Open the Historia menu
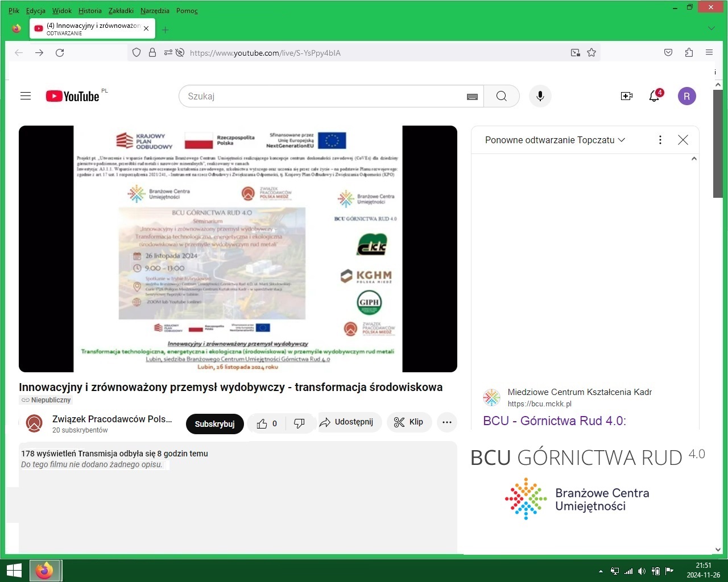Image resolution: width=728 pixels, height=582 pixels. (90, 10)
